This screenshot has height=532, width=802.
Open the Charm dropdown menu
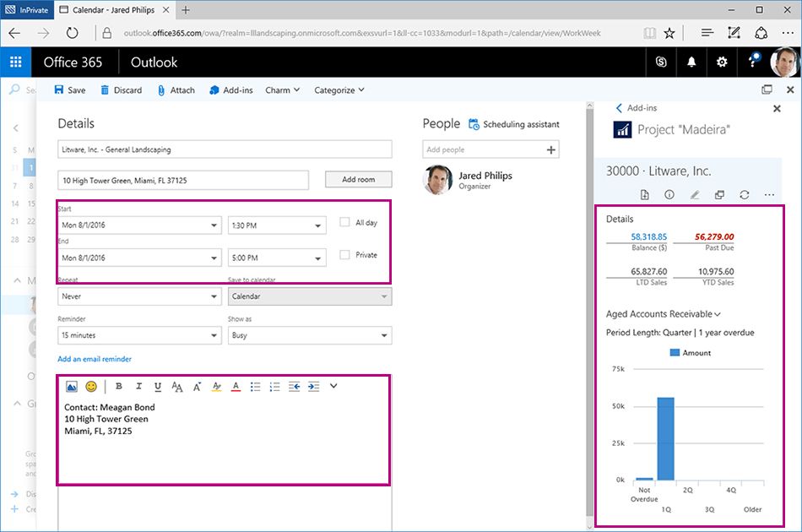pyautogui.click(x=282, y=90)
